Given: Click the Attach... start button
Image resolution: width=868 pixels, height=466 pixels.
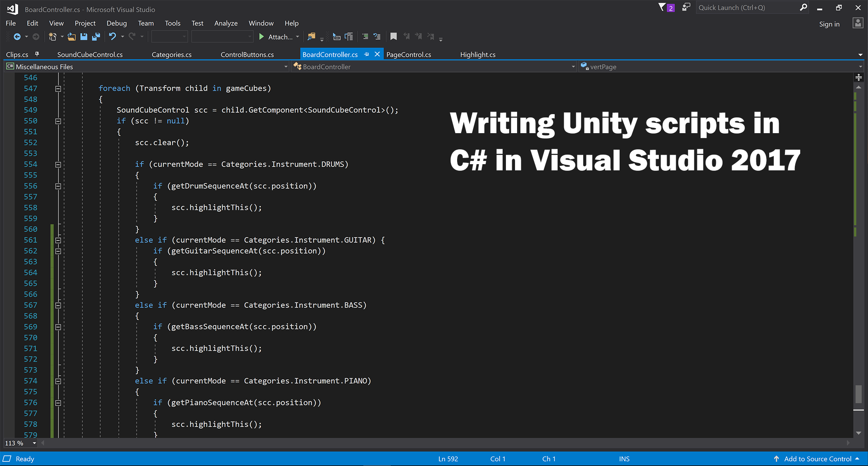Looking at the screenshot, I should point(276,37).
